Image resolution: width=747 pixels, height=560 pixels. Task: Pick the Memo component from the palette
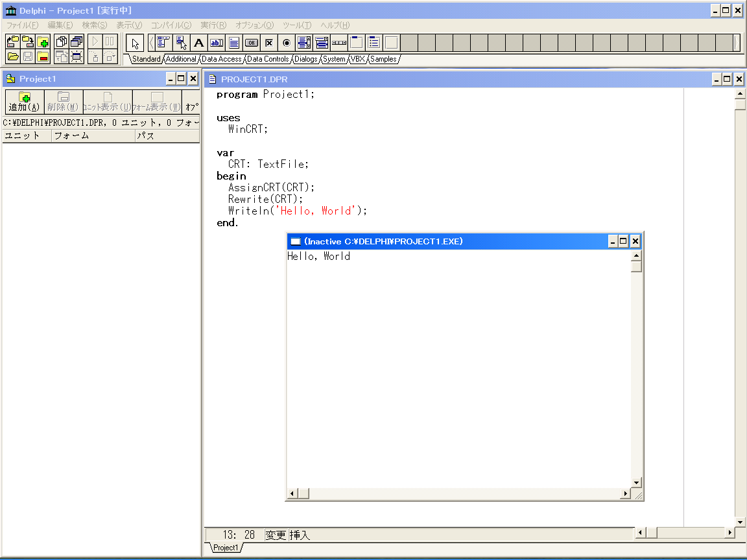point(234,43)
